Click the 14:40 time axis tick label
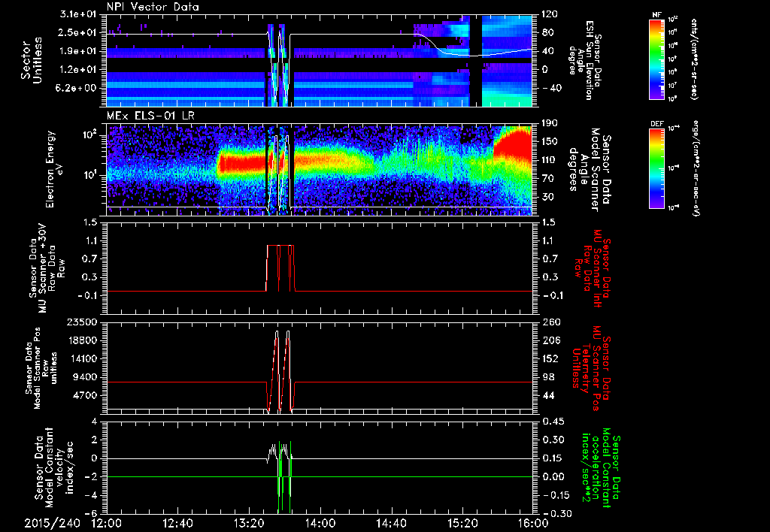This screenshot has height=532, width=770. click(391, 522)
